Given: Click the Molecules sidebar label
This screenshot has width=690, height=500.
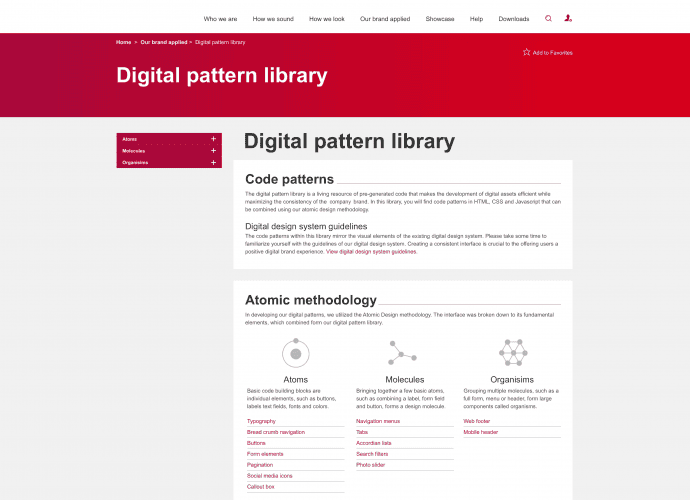Looking at the screenshot, I should click(133, 151).
